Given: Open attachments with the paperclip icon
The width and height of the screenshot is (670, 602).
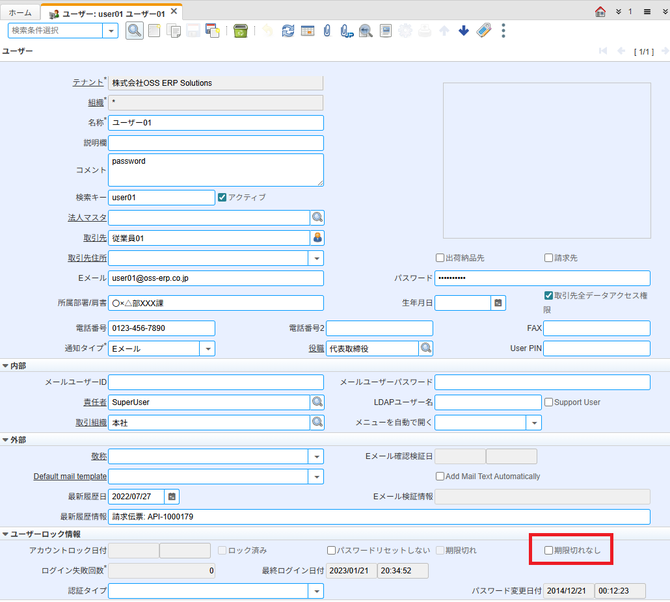Looking at the screenshot, I should 327,31.
